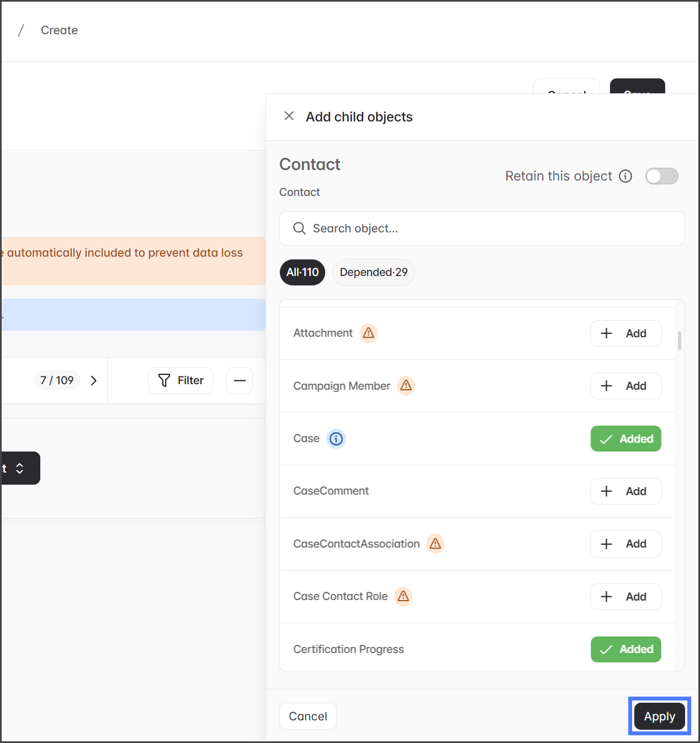Toggle Added for Certification Progress
This screenshot has height=743, width=700.
(625, 649)
